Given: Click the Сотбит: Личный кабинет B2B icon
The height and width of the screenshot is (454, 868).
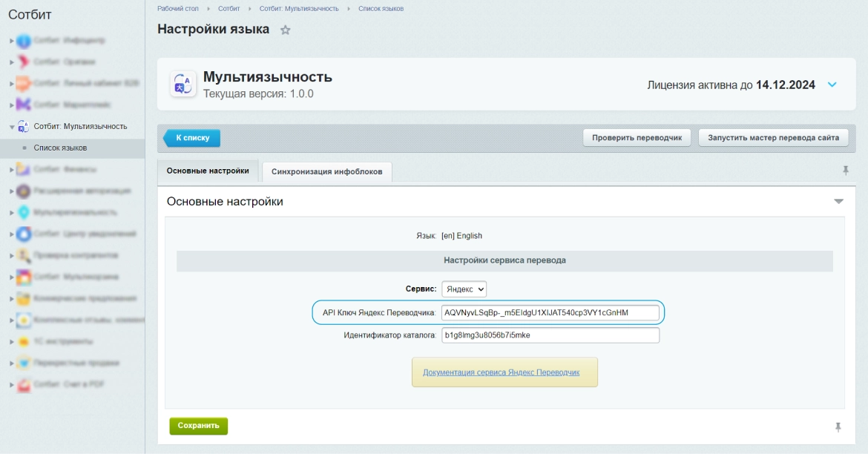Looking at the screenshot, I should click(24, 83).
